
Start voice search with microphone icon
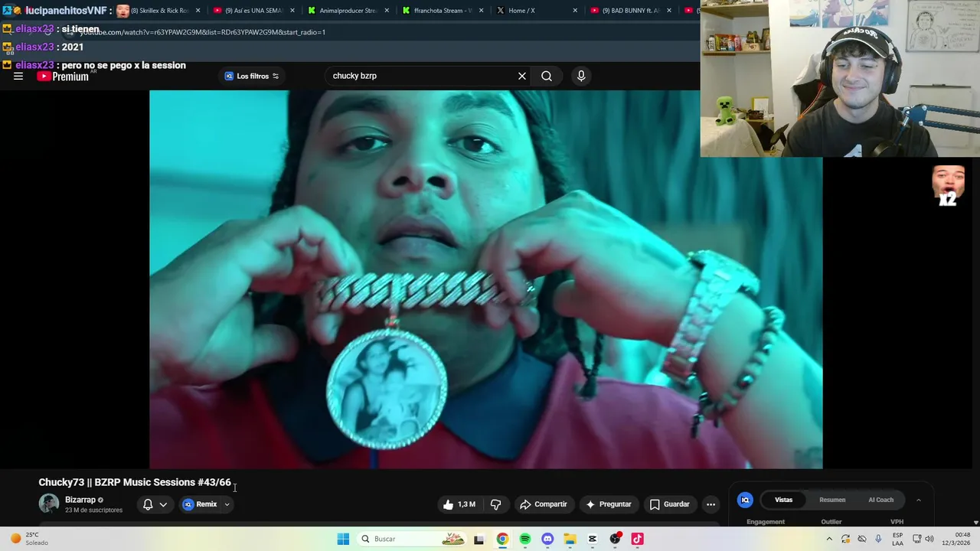581,76
